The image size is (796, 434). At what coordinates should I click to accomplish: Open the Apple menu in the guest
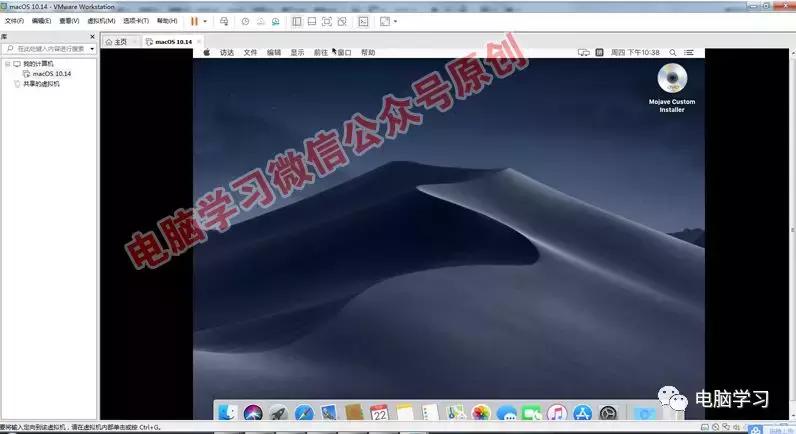tap(207, 52)
